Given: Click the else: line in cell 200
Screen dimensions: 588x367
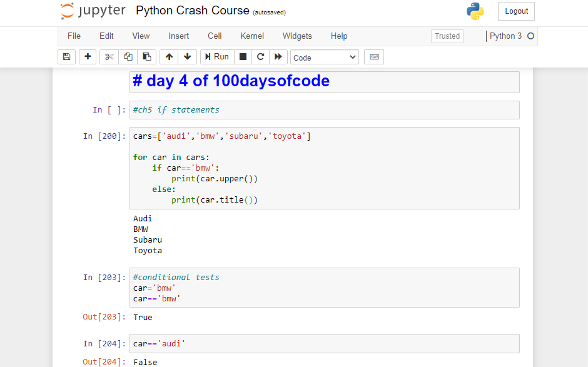Looking at the screenshot, I should tap(164, 189).
